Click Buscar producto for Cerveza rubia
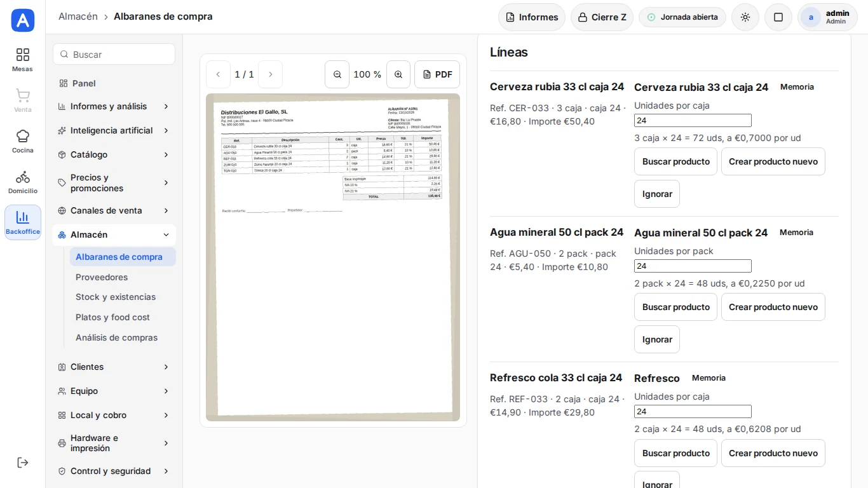This screenshot has width=868, height=488. [x=675, y=161]
